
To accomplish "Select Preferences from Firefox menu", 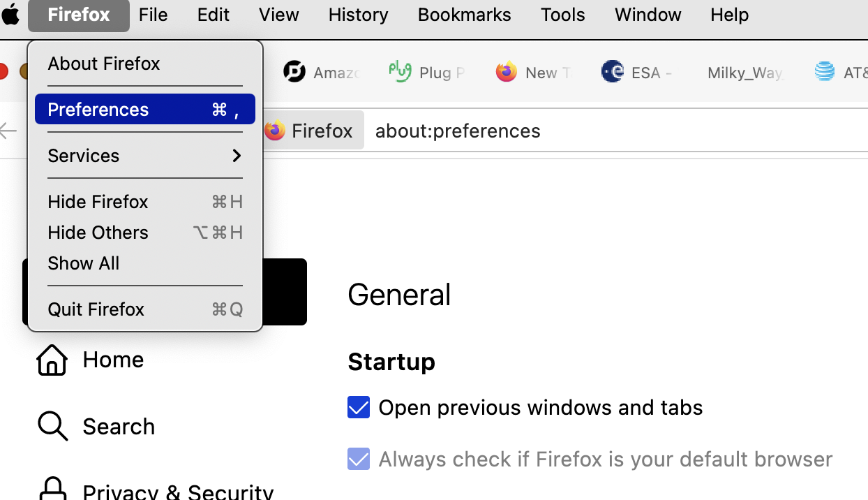I will click(x=145, y=109).
